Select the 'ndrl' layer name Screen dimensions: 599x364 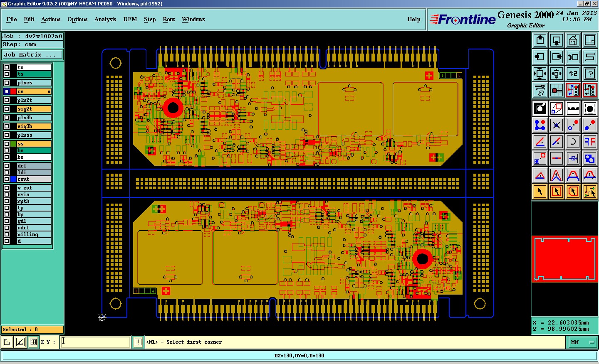click(34, 228)
